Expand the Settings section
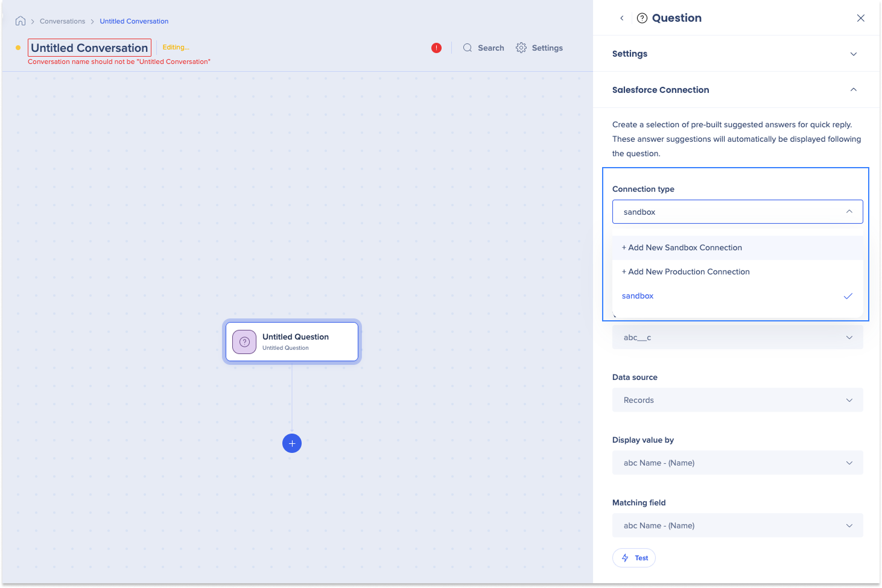This screenshot has width=882, height=588. tap(853, 54)
